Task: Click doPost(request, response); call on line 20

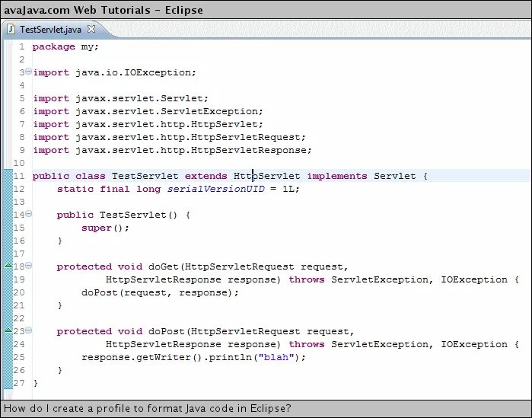Action: (x=160, y=292)
